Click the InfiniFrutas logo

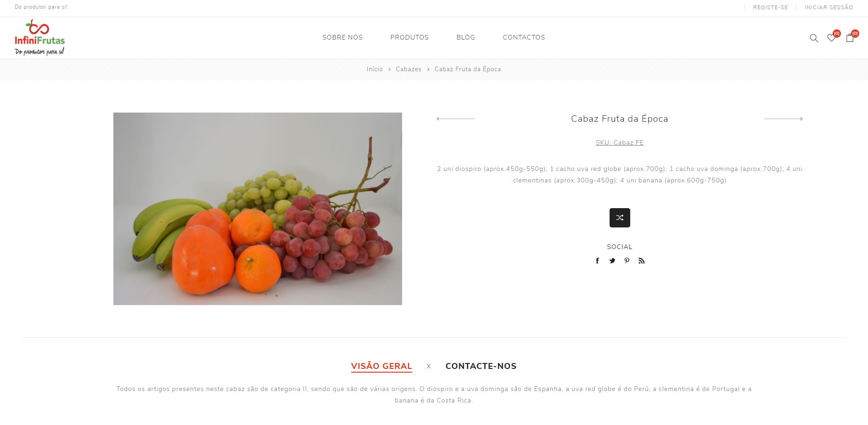pyautogui.click(x=39, y=38)
